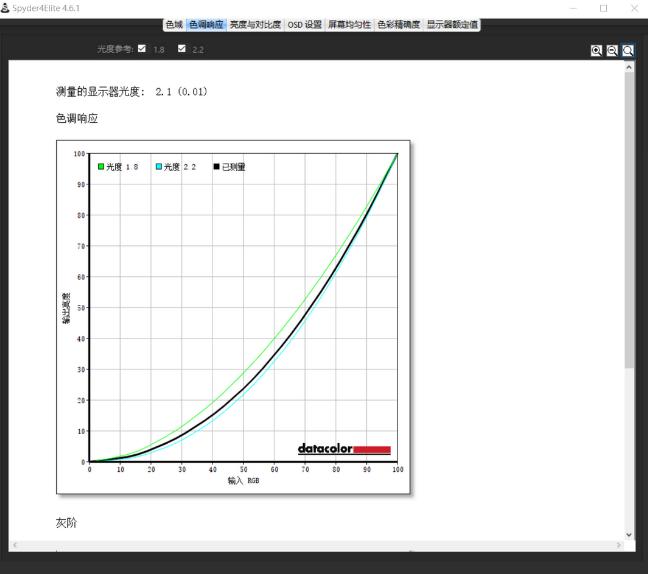648x574 pixels.
Task: Toggle the 2.2 gamma reference checkbox
Action: (x=181, y=48)
